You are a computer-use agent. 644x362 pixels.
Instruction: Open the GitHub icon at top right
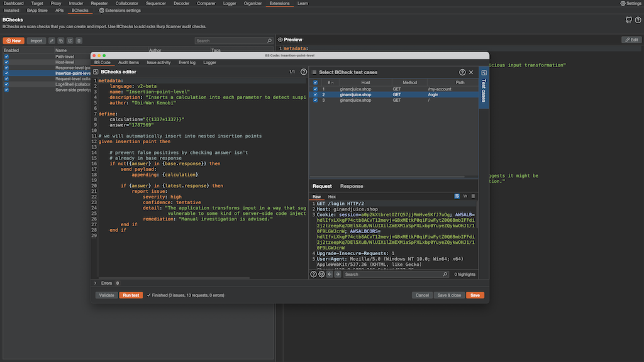628,19
